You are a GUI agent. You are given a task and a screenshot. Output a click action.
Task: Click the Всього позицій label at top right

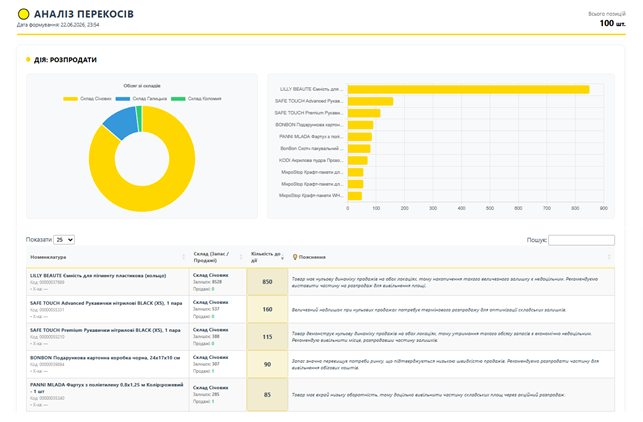pyautogui.click(x=607, y=14)
